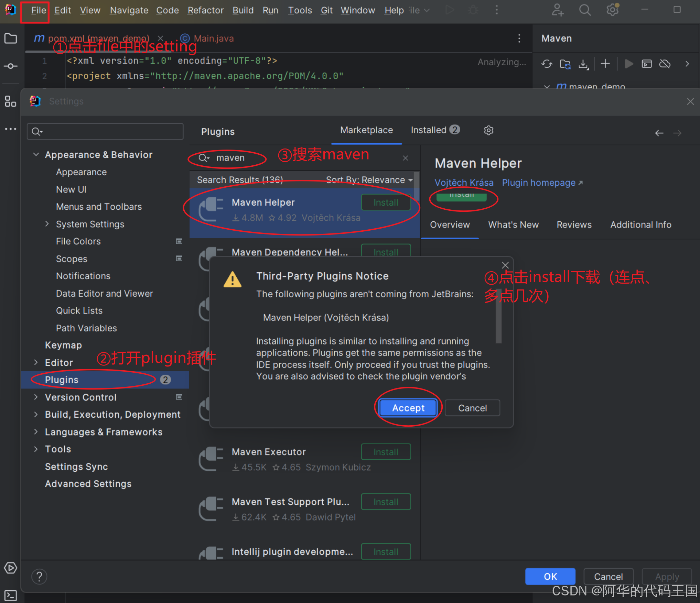Open the Structure tool window icon
The image size is (700, 603).
11,101
